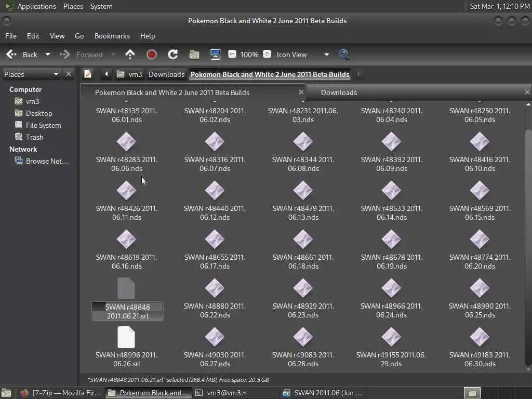Open the Places menu in top panel

[73, 6]
